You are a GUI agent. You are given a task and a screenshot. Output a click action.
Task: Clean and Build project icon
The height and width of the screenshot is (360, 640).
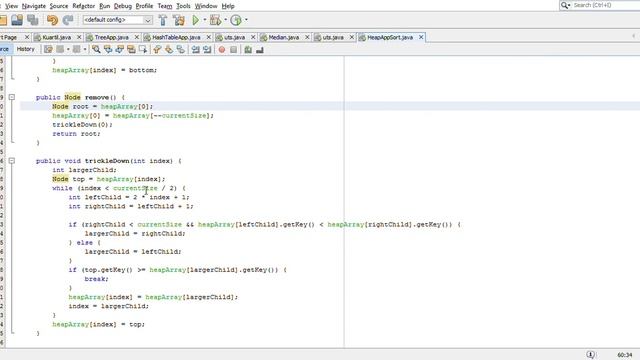(x=178, y=20)
